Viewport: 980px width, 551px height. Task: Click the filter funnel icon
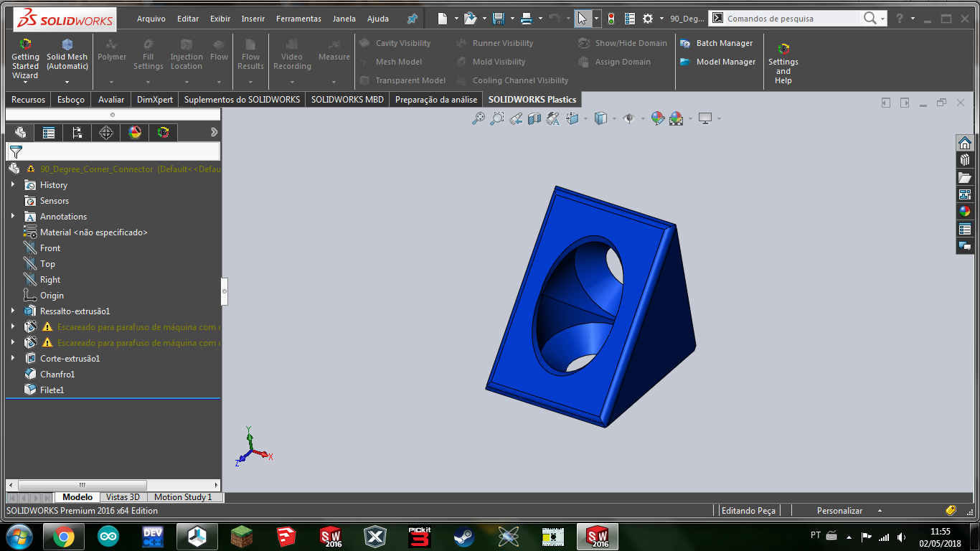(x=16, y=151)
